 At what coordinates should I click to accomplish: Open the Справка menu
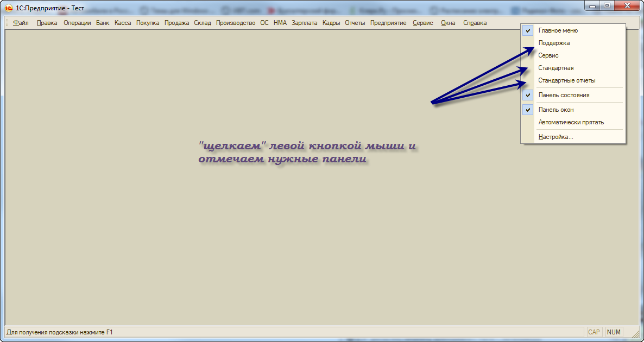click(x=475, y=23)
